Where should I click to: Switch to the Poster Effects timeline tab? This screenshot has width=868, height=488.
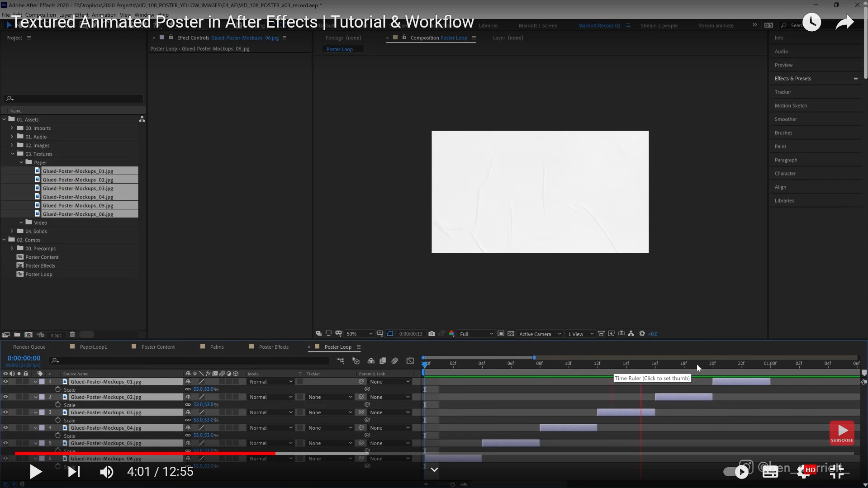coord(273,347)
